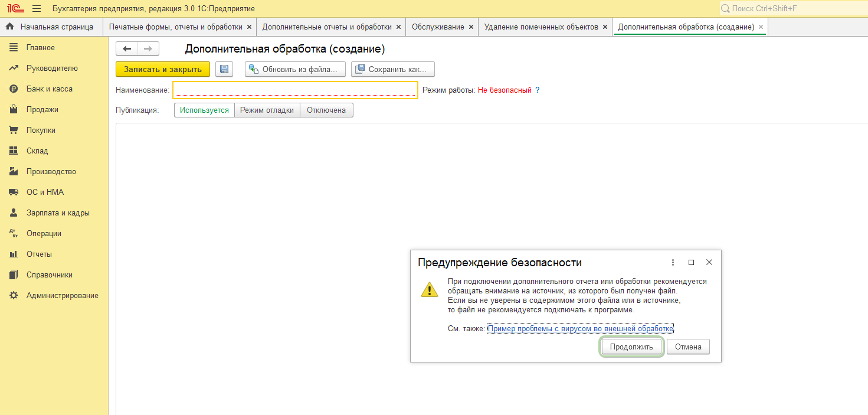Screen dimensions: 868x415
Task: Click the question mark help icon
Action: pos(538,90)
